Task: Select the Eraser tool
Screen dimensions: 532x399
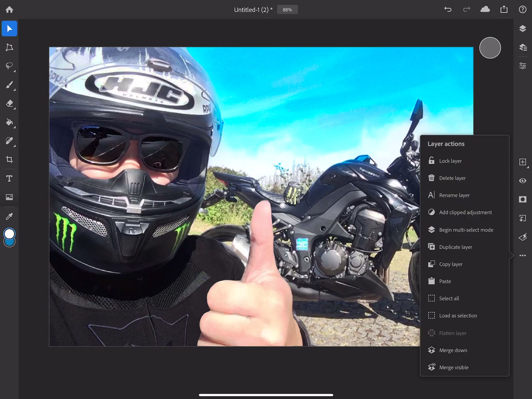Action: (x=9, y=103)
